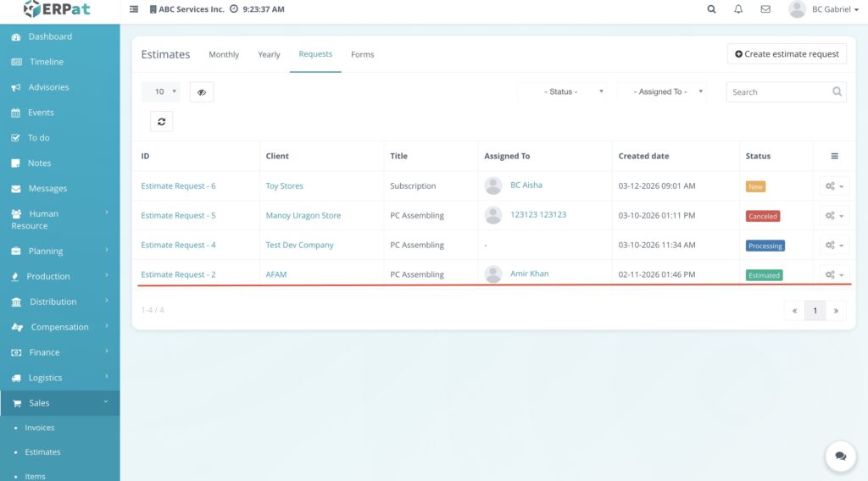Switch to the Monthly tab
The width and height of the screenshot is (868, 481).
click(224, 54)
